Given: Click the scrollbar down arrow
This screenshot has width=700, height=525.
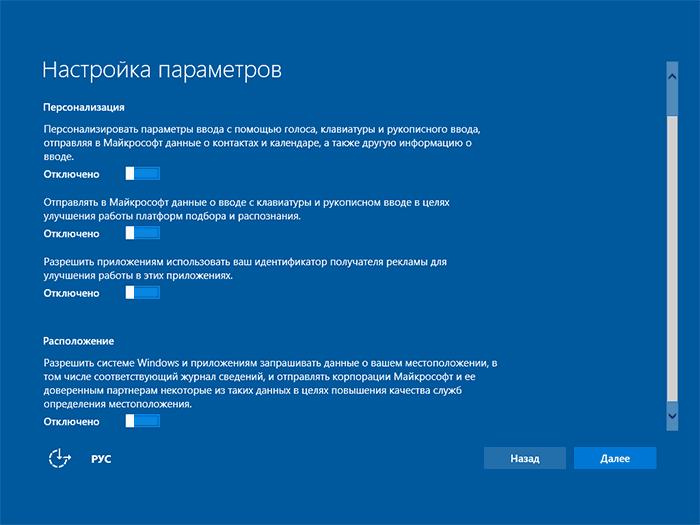Looking at the screenshot, I should 672,416.
